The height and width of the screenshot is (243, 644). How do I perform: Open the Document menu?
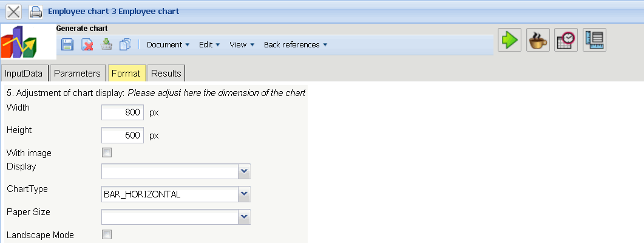[168, 44]
